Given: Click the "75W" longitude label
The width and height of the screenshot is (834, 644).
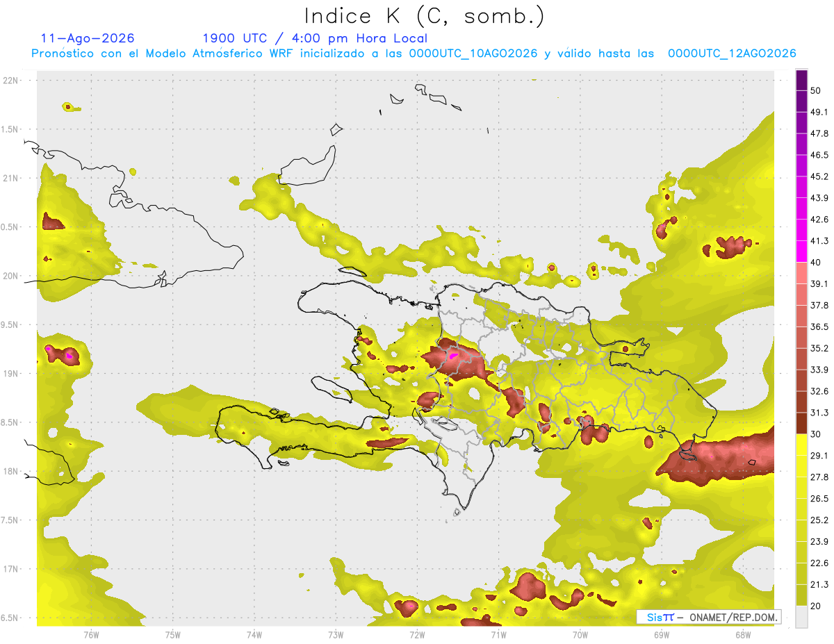Looking at the screenshot, I should point(173,634).
